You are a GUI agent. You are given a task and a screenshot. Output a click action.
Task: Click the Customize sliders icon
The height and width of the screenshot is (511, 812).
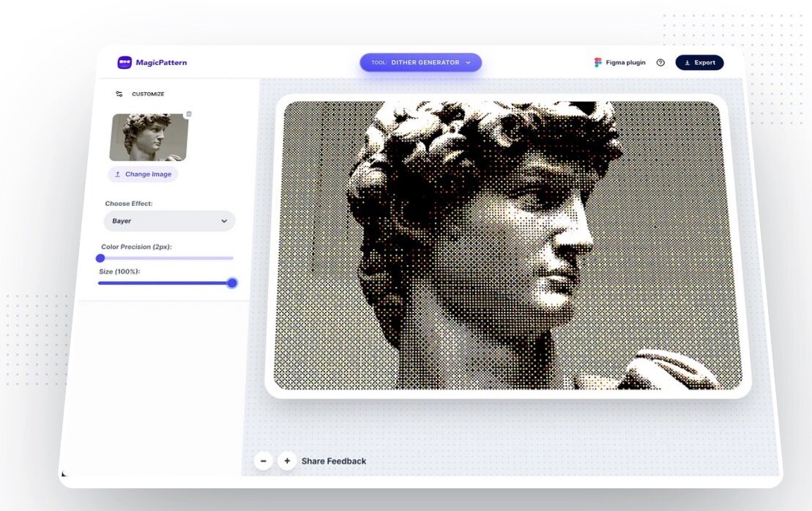coord(119,94)
